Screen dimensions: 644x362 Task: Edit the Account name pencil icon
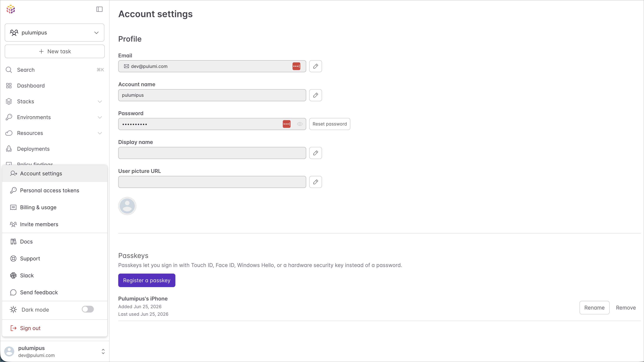315,95
